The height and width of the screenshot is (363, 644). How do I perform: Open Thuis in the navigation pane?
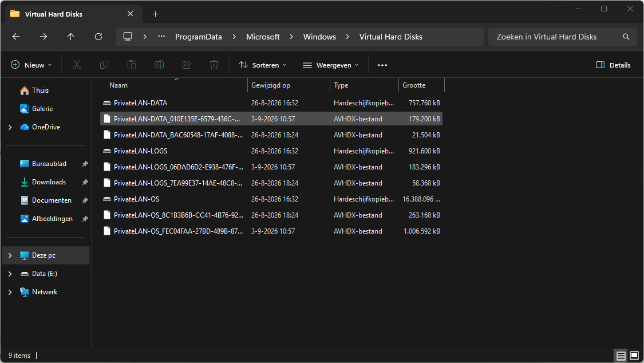coord(40,90)
